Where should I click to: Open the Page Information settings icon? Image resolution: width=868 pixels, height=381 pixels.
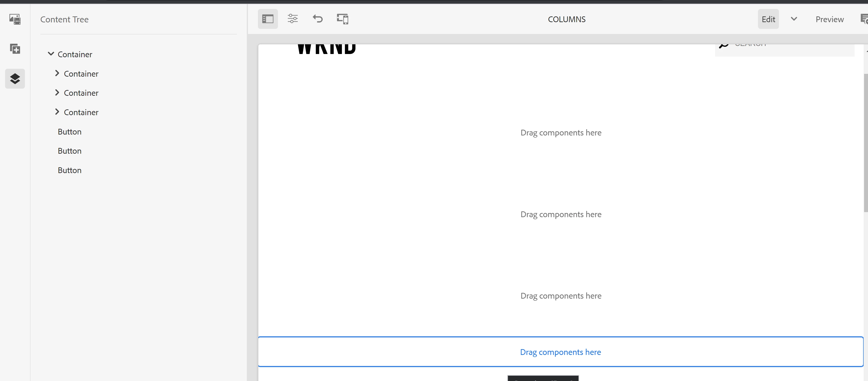[x=292, y=19]
